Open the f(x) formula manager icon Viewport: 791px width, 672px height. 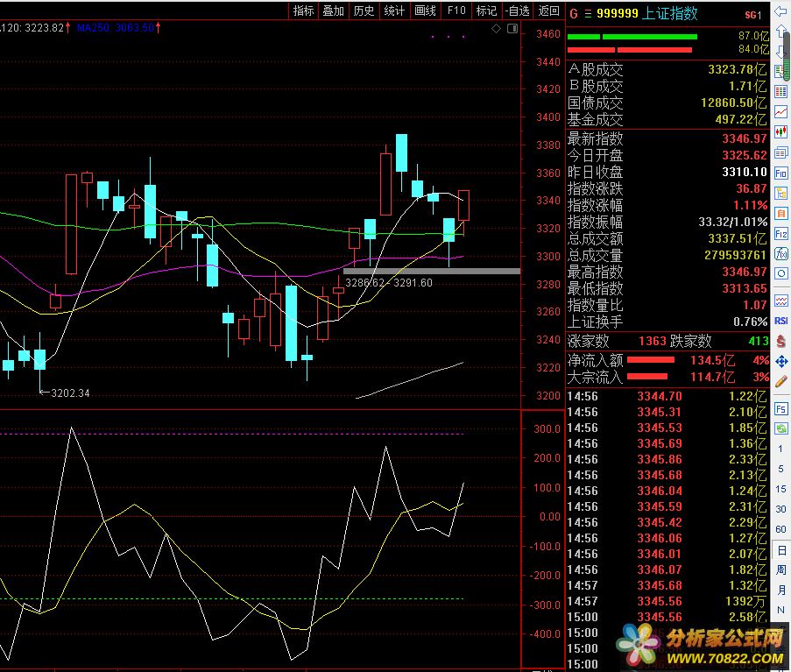coord(780,253)
